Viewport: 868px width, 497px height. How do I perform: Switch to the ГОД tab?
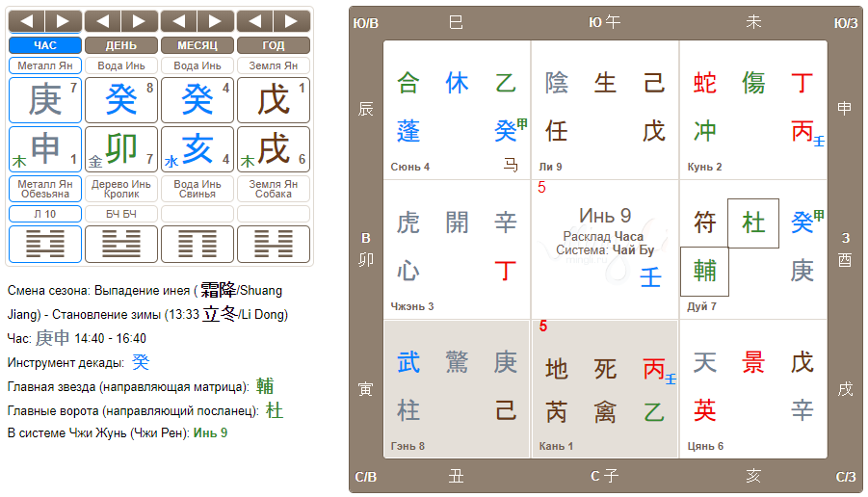click(x=274, y=45)
